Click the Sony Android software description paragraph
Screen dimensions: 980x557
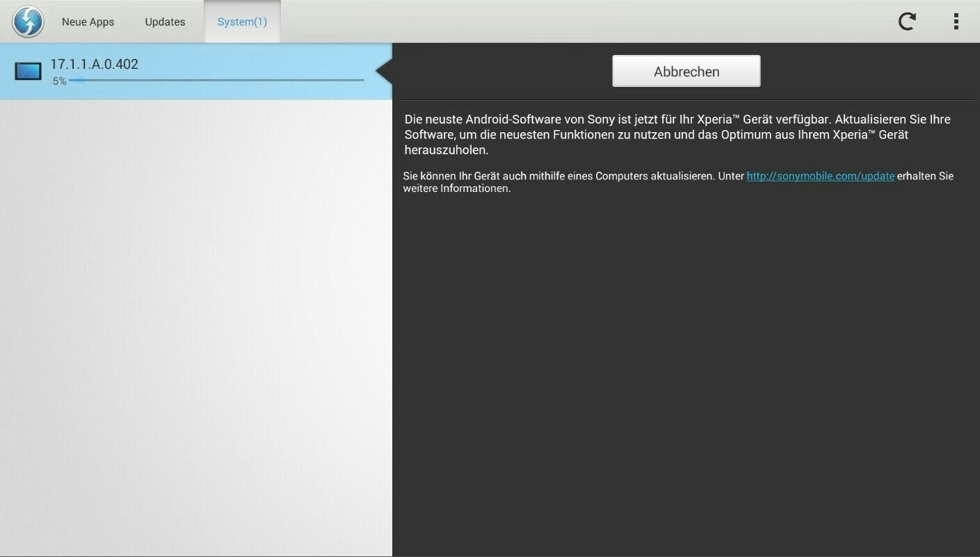click(x=677, y=134)
